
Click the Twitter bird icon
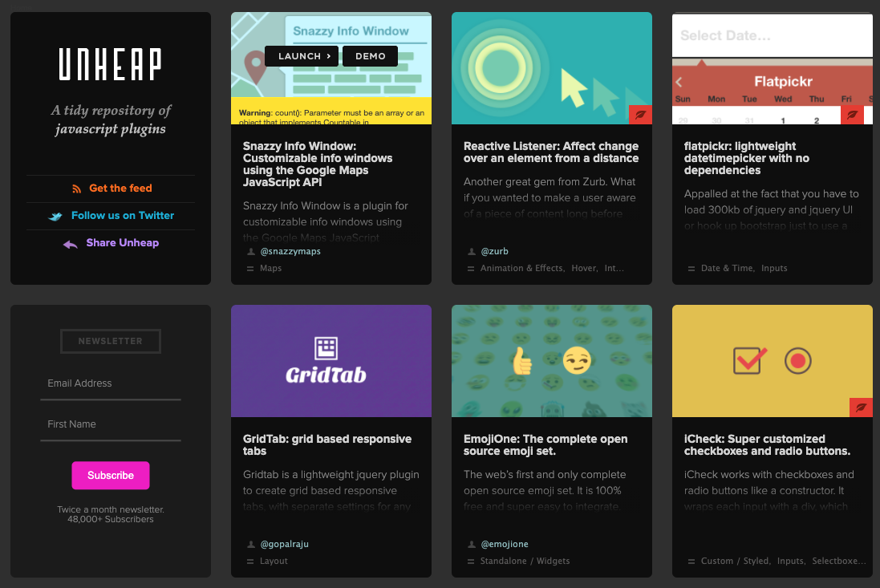pos(55,216)
